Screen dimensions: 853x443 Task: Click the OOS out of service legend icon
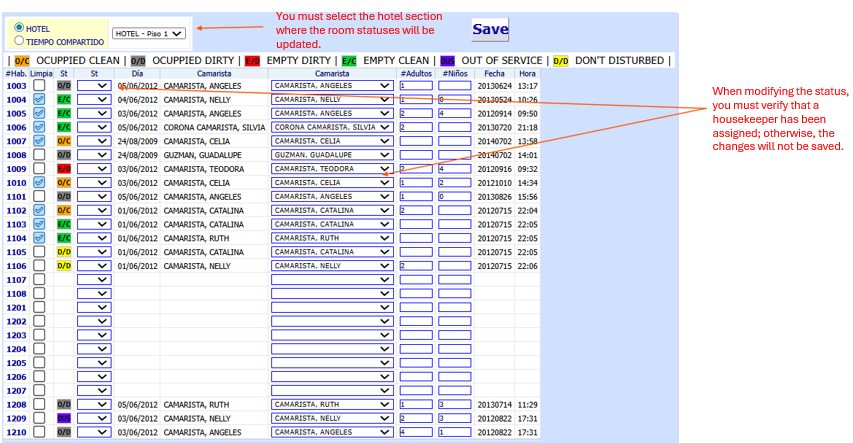[448, 61]
